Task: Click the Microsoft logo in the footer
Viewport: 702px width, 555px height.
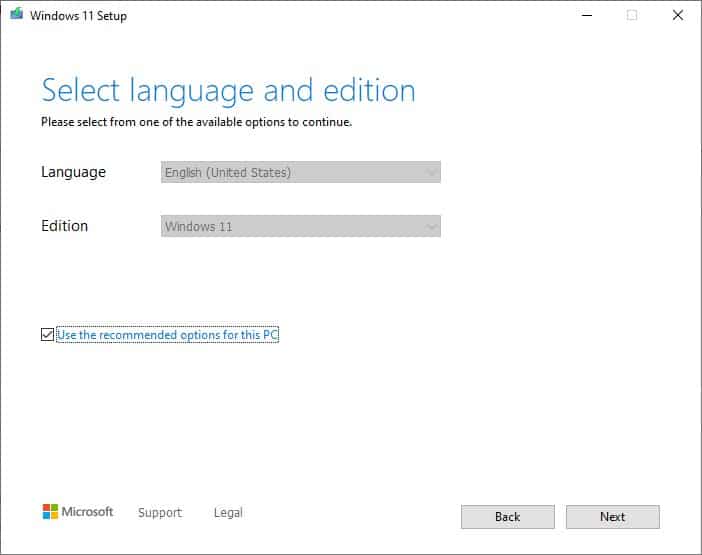Action: (x=78, y=512)
